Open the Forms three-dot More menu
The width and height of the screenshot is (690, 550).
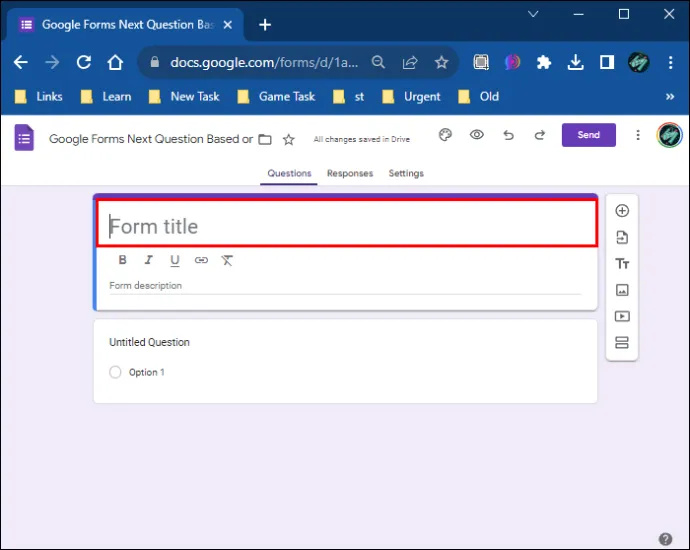(x=638, y=135)
